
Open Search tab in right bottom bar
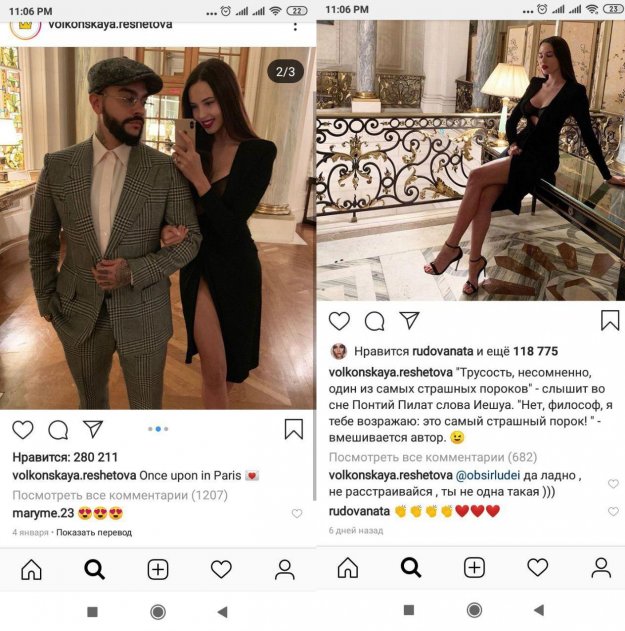pyautogui.click(x=411, y=568)
